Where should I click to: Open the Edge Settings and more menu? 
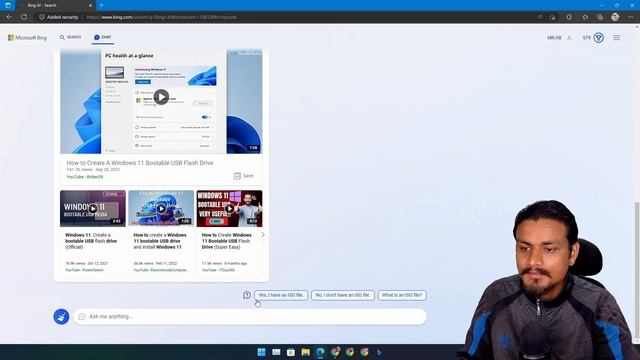coord(631,17)
